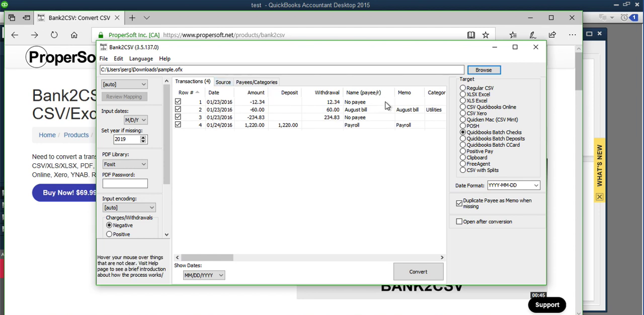Viewport: 644px width, 315px height.
Task: Open the Show Dates MM/DD/YYYY dropdown
Action: [x=204, y=275]
